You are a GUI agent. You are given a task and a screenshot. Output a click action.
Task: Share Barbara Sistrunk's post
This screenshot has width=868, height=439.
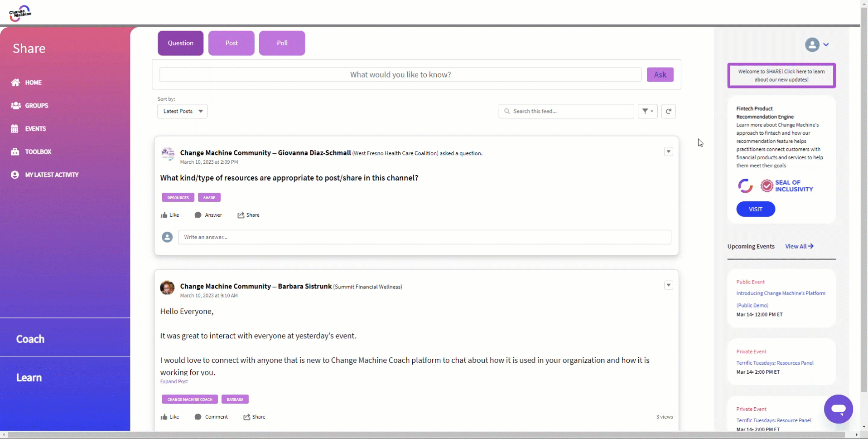click(254, 417)
